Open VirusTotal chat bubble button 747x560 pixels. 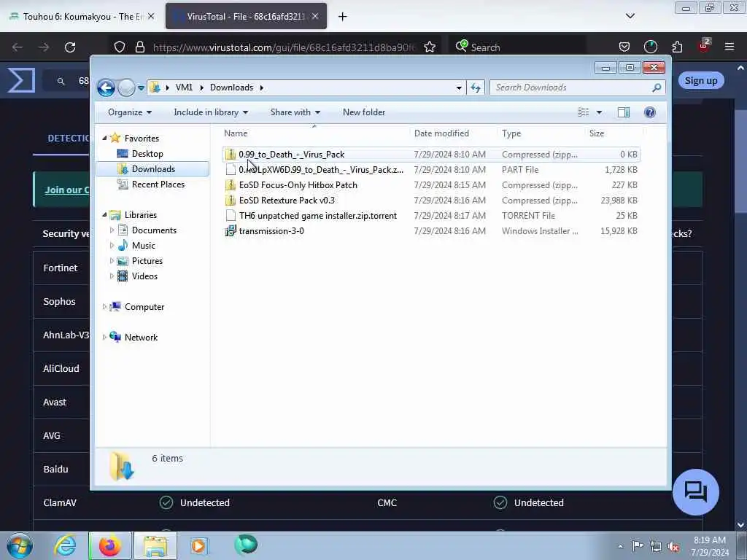coord(695,492)
